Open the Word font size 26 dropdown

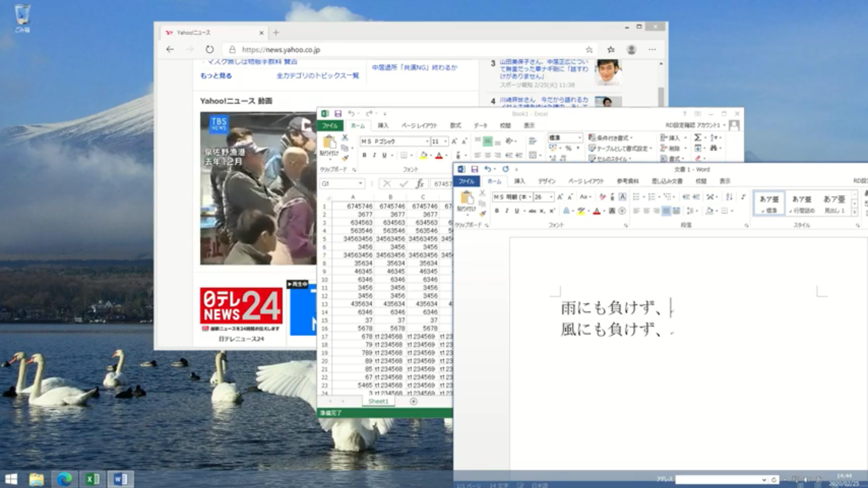[x=551, y=197]
